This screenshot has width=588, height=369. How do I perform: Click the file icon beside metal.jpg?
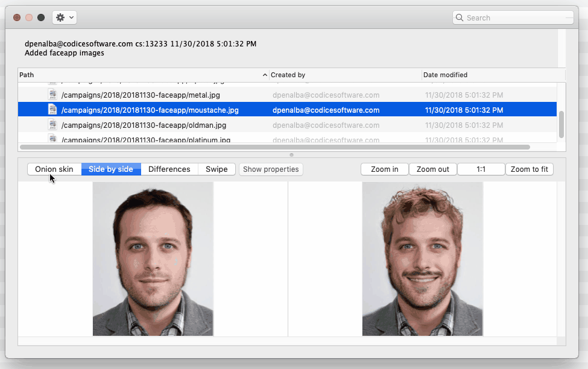(52, 95)
